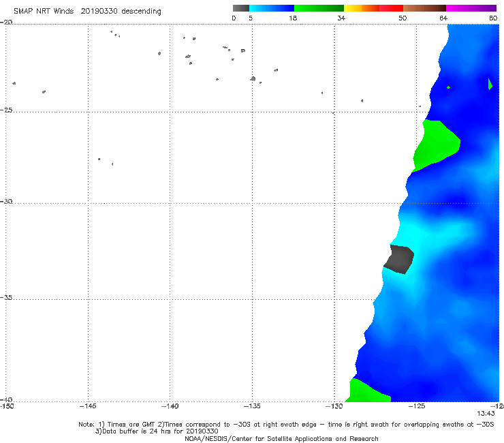Click the green segment of the wind color bar
This screenshot has height=443, width=504.
point(319,8)
